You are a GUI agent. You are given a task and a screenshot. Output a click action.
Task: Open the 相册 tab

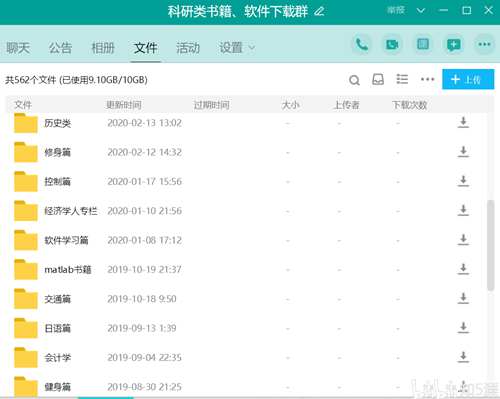click(x=103, y=48)
